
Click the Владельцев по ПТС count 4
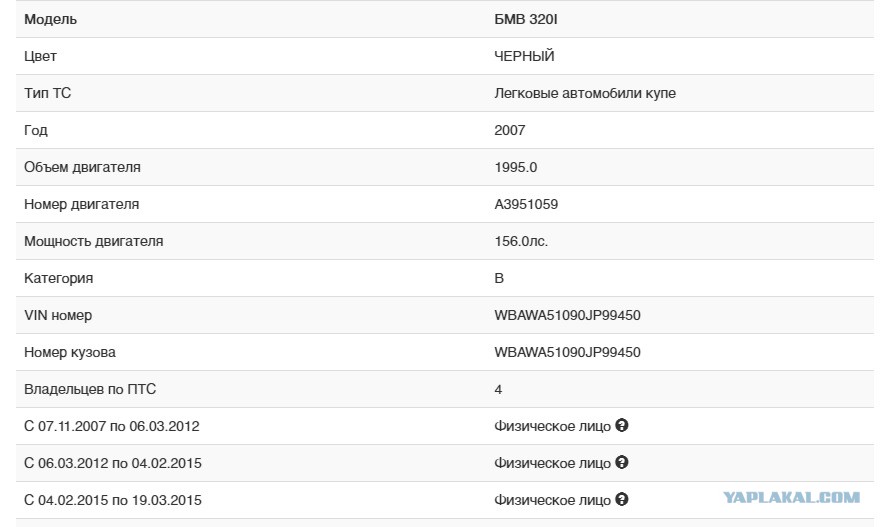point(498,389)
